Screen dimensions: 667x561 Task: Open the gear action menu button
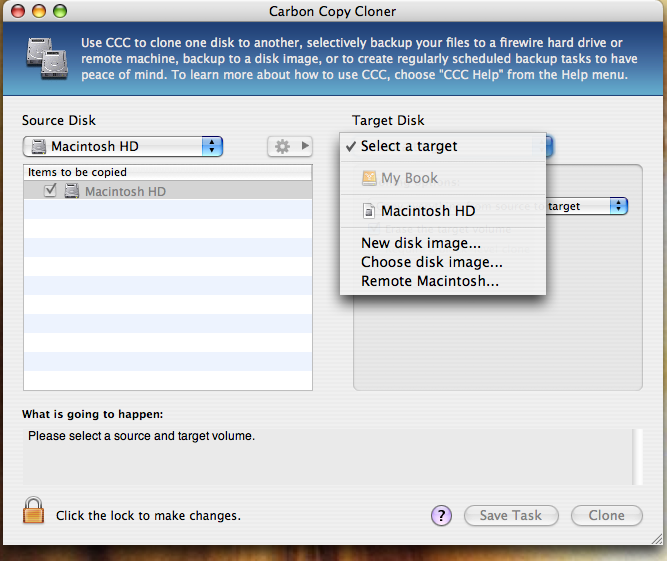[x=290, y=146]
